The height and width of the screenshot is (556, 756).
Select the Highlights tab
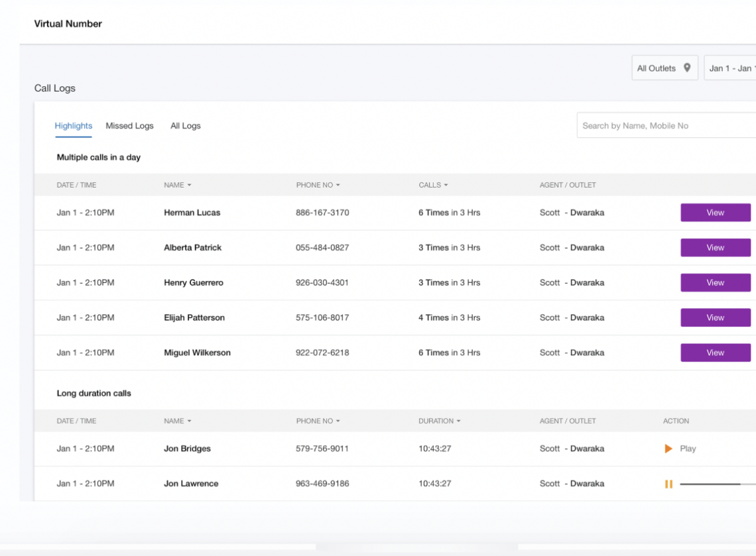pyautogui.click(x=74, y=126)
